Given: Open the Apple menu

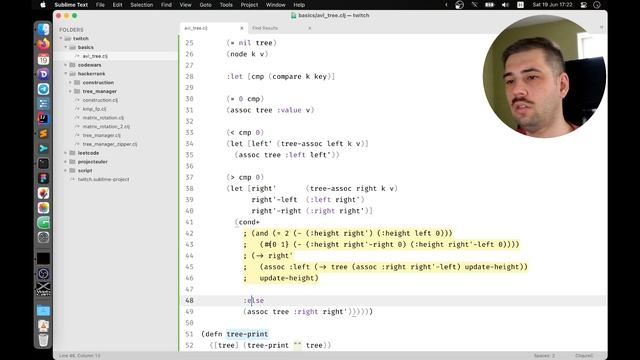Looking at the screenshot, I should point(43,5).
